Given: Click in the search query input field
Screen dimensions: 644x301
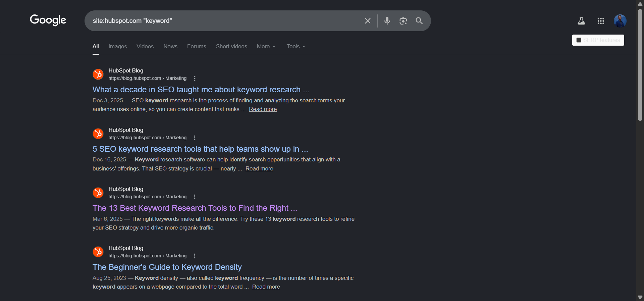Looking at the screenshot, I should (225, 21).
